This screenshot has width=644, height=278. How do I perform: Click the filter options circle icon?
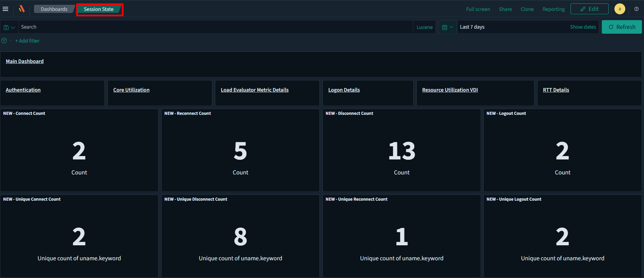(x=4, y=41)
